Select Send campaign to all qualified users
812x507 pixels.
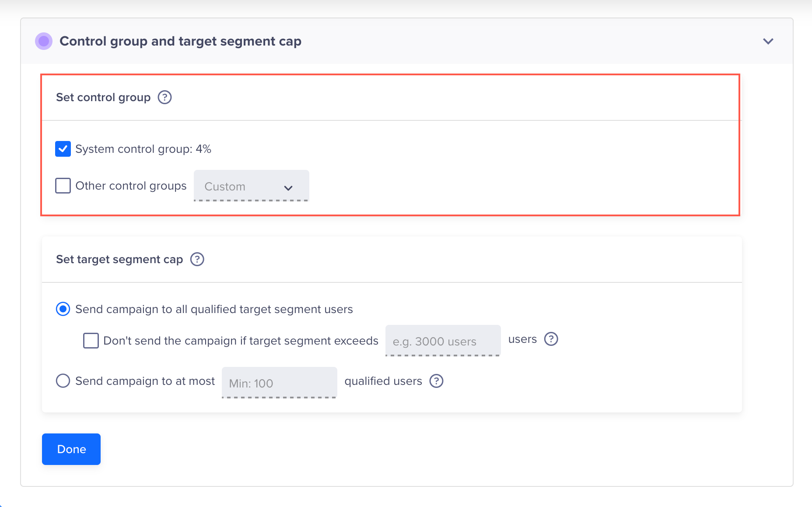point(63,309)
